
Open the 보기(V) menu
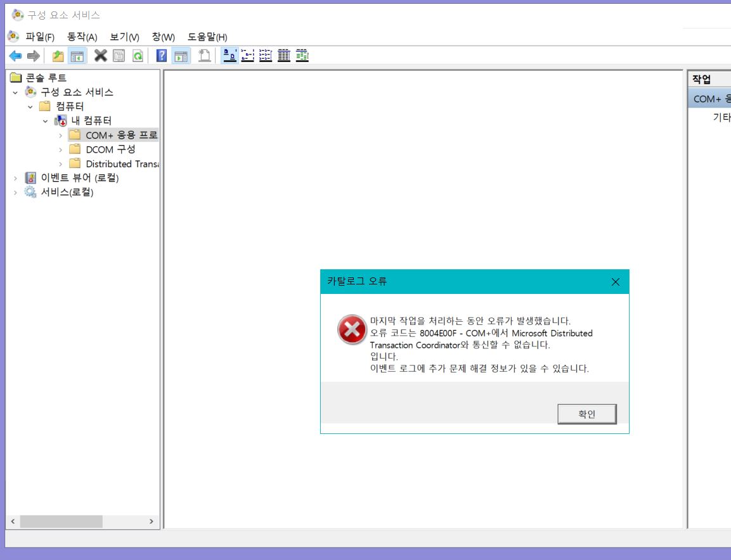(124, 37)
